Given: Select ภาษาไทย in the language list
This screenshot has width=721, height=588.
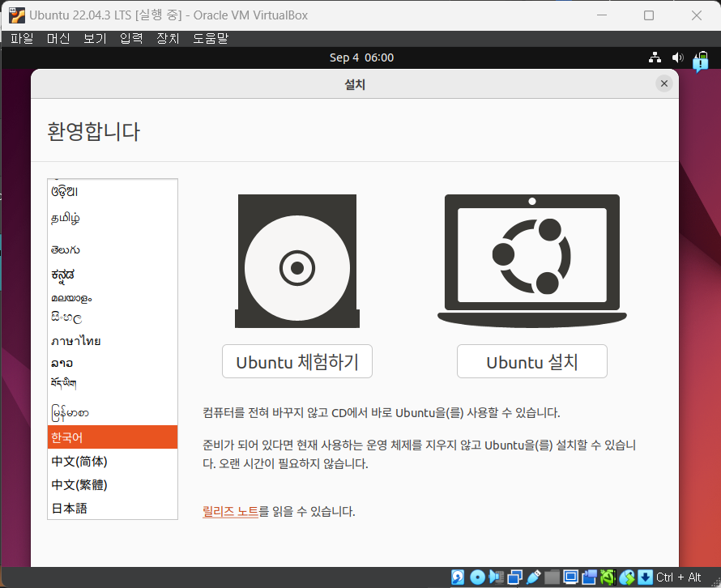Looking at the screenshot, I should click(113, 341).
